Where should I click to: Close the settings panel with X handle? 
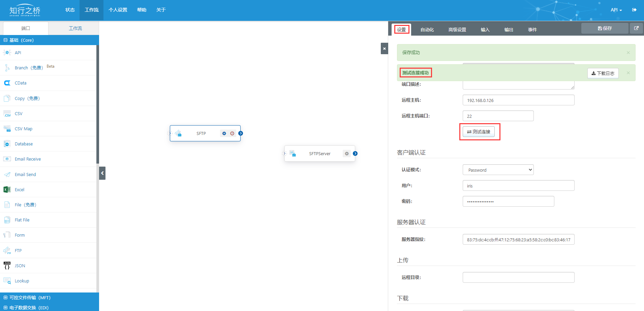384,48
